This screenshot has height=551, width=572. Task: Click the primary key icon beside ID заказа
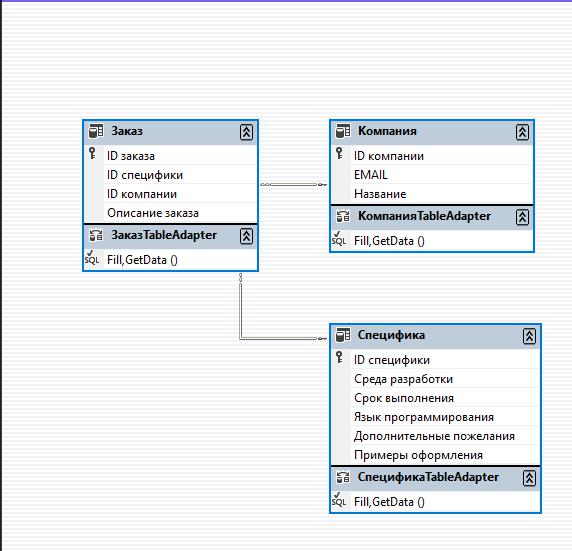click(x=92, y=153)
